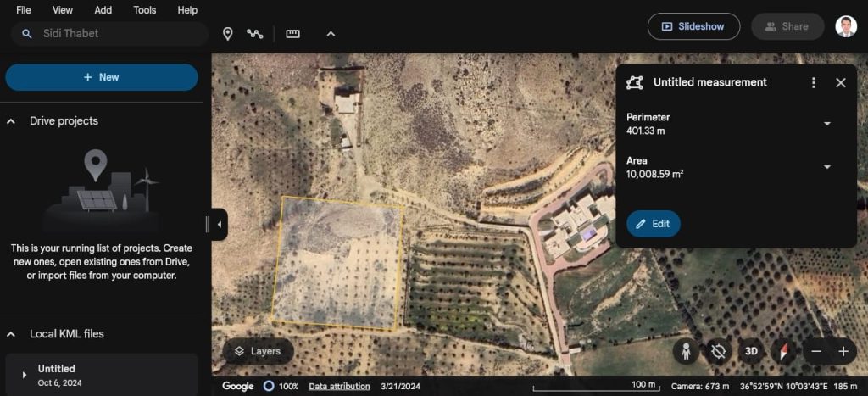868x396 pixels.
Task: Open the Tools menu
Action: 145,10
